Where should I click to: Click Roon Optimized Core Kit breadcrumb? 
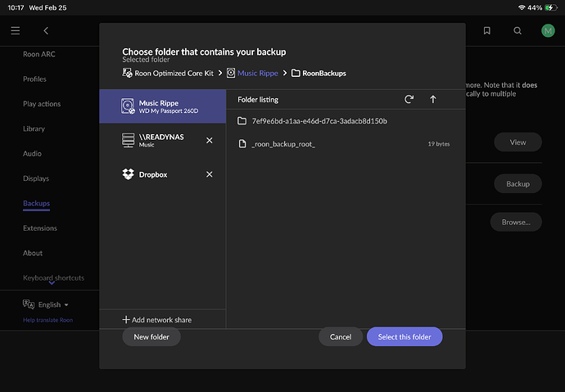(x=174, y=73)
